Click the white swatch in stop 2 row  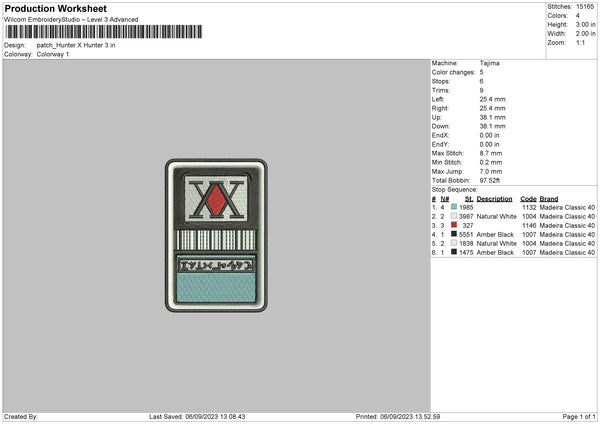tap(454, 216)
